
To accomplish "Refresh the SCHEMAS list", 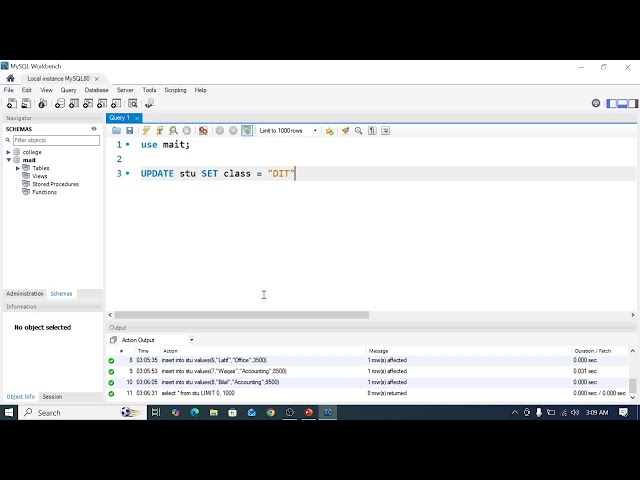I will 94,129.
